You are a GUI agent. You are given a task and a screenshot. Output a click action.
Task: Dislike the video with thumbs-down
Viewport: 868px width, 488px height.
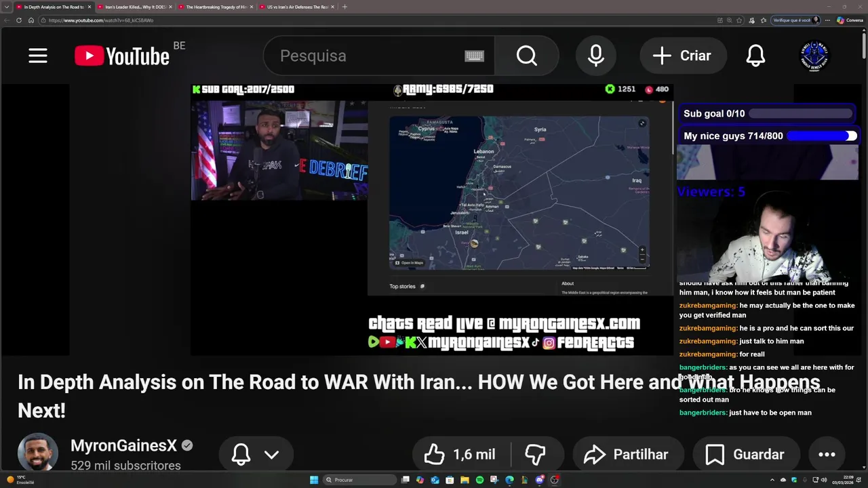point(535,454)
